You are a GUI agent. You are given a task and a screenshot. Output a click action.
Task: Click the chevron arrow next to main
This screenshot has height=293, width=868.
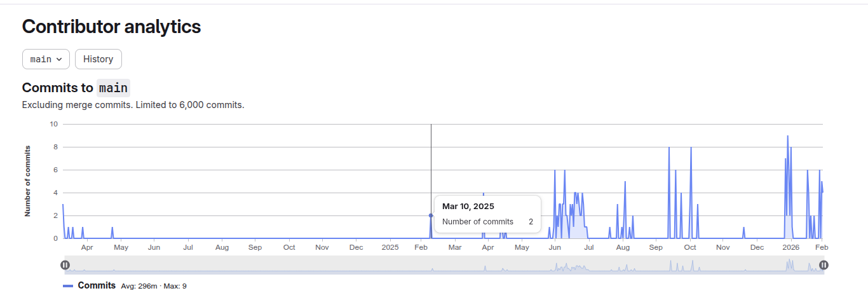[x=60, y=59]
